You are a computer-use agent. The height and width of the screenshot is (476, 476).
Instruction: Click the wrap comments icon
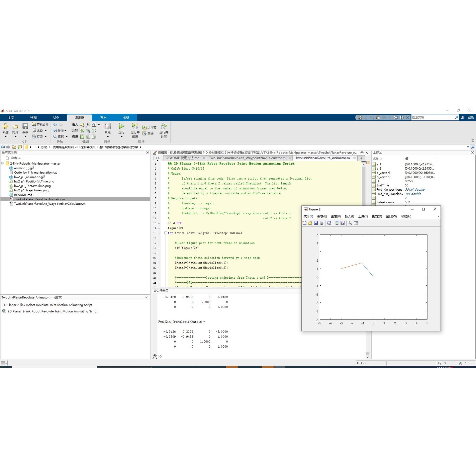point(94,131)
